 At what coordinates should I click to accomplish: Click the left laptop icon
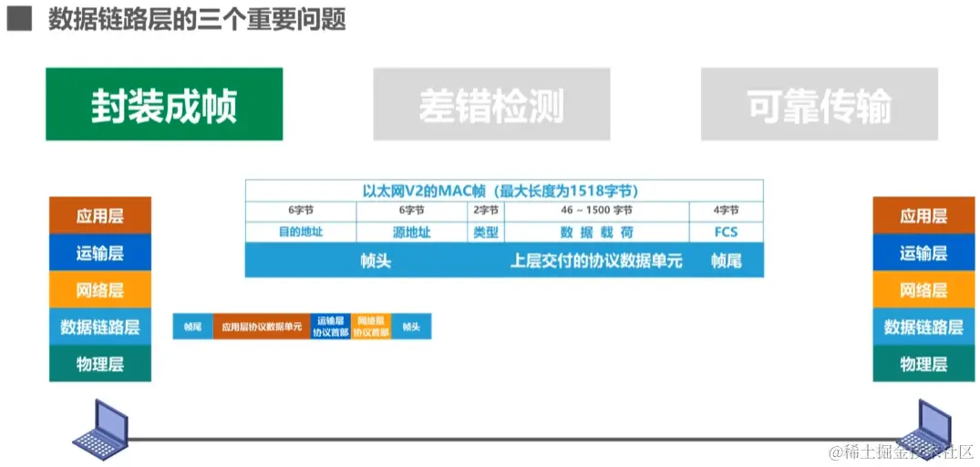click(100, 431)
